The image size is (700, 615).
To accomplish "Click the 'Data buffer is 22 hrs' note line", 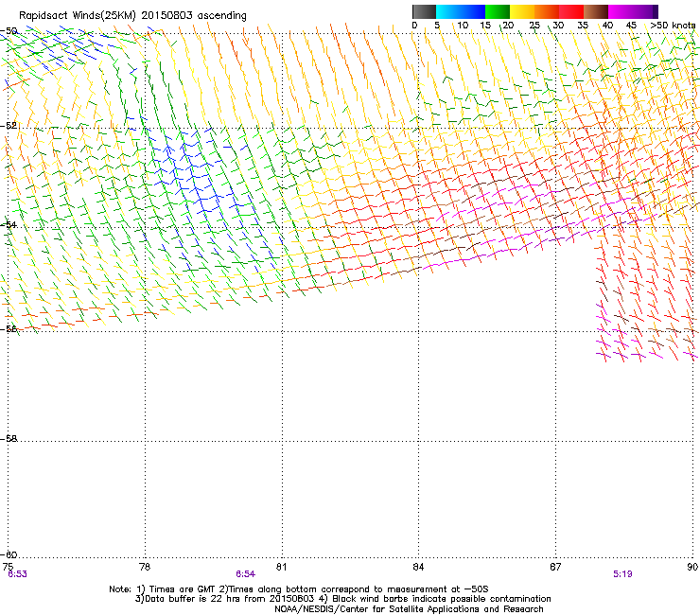I will tap(342, 599).
